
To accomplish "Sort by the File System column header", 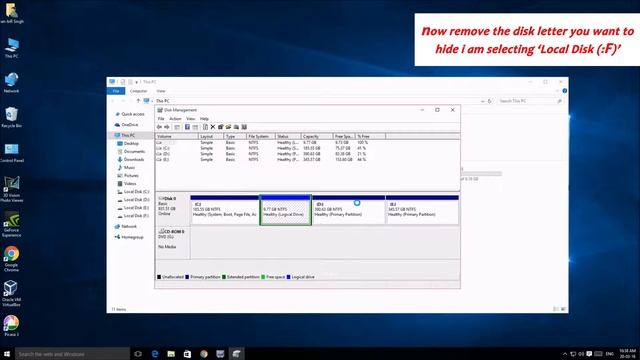I will click(x=260, y=136).
